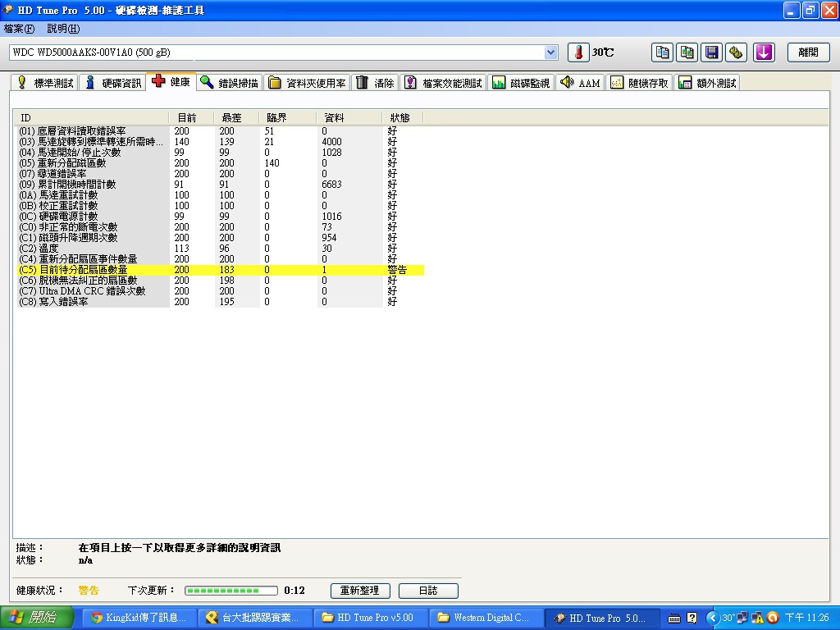Sort by the 目前 column header

click(x=191, y=118)
